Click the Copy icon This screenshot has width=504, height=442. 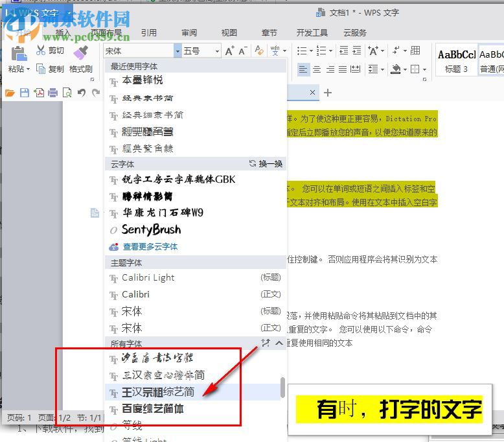click(x=41, y=69)
